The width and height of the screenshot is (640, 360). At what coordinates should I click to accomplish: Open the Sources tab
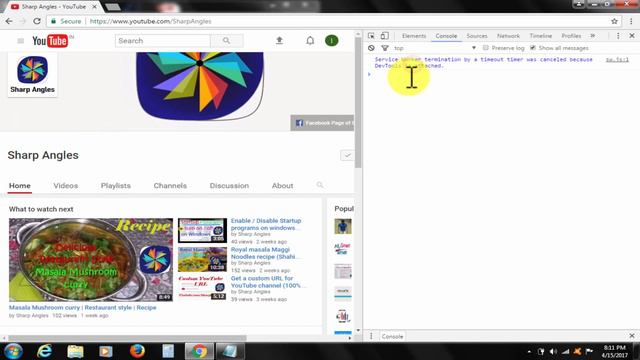pyautogui.click(x=477, y=36)
